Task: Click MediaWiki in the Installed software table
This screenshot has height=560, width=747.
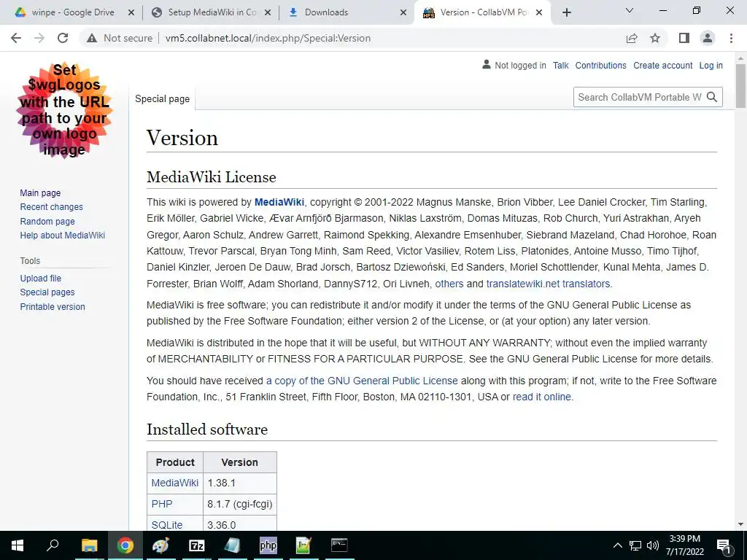Action: pyautogui.click(x=175, y=483)
